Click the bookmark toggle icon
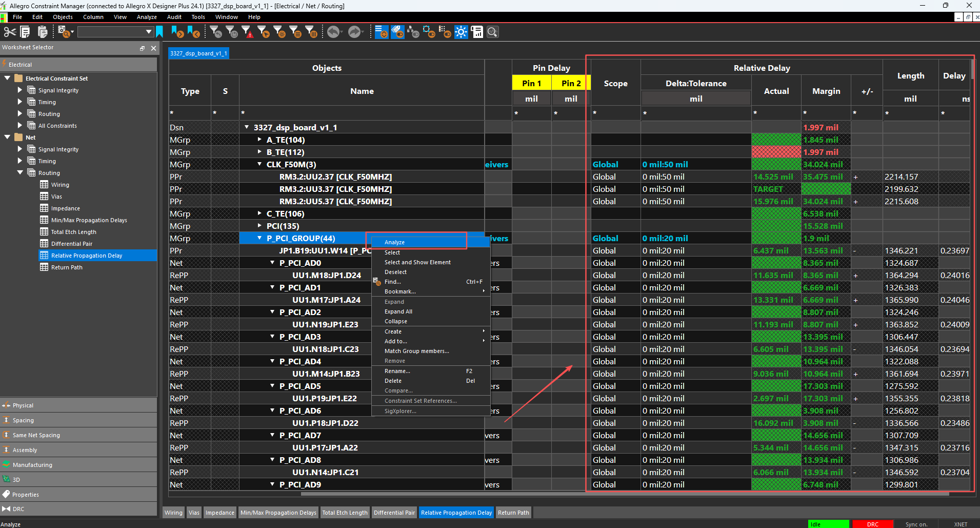980x528 pixels. click(x=159, y=32)
